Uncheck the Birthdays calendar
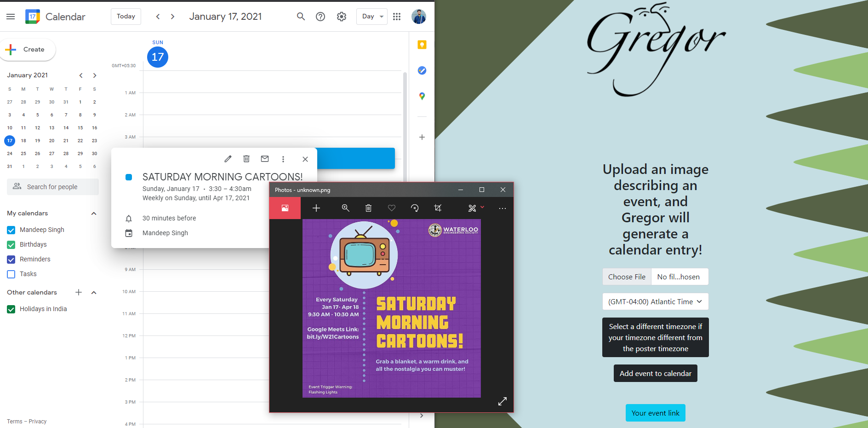 pyautogui.click(x=11, y=245)
